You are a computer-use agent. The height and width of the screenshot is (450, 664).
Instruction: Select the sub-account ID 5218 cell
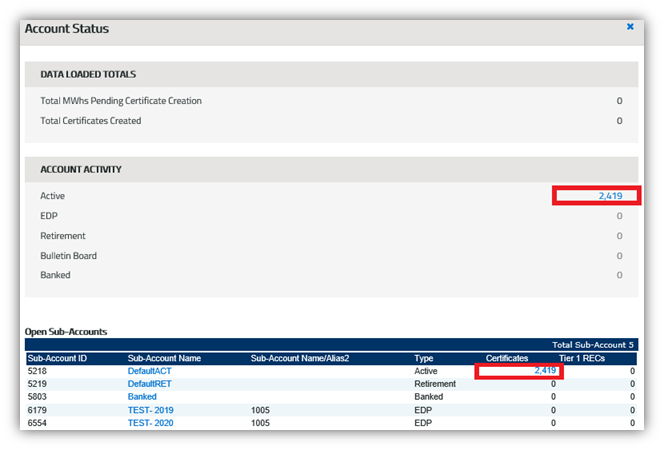(x=39, y=371)
